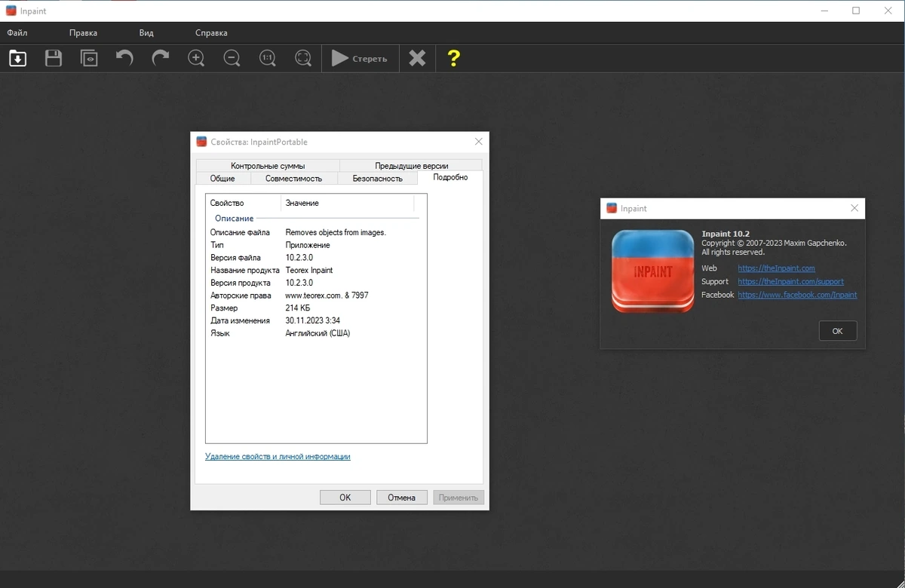Select the Описание файла property row

click(x=315, y=232)
